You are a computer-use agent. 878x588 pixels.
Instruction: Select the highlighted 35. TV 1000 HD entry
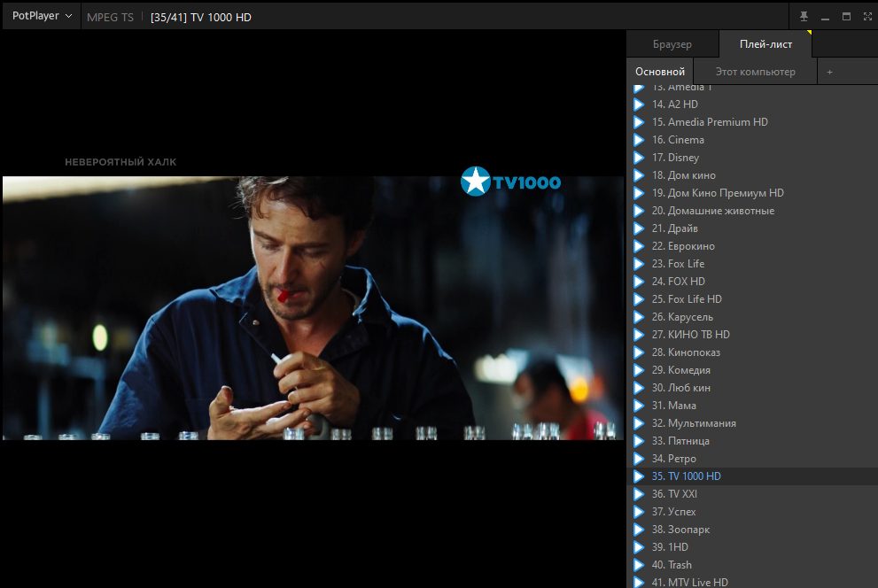pyautogui.click(x=752, y=476)
